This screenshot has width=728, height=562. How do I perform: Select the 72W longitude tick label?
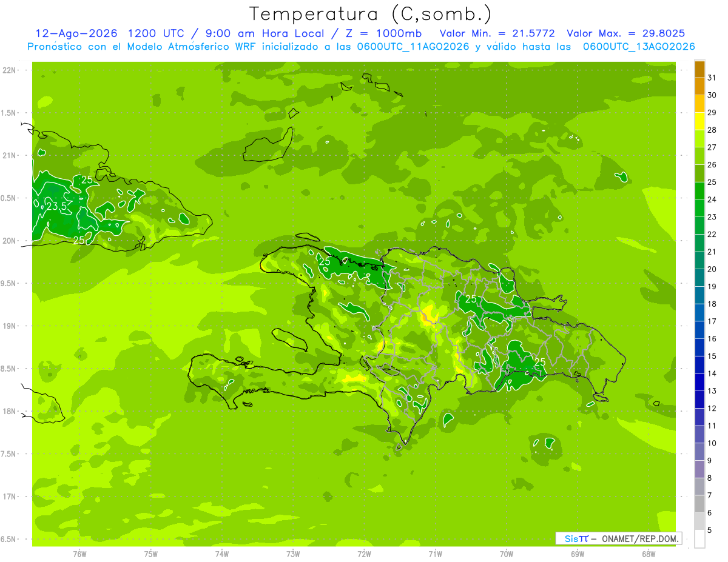364,554
